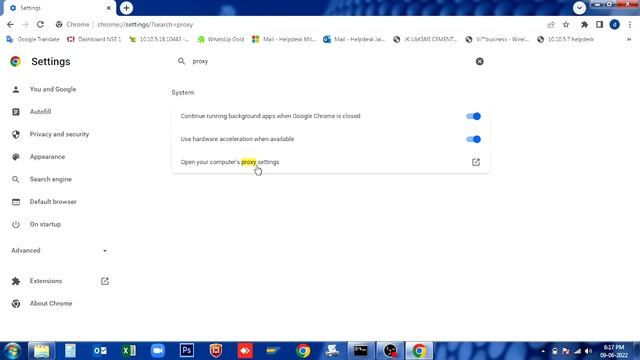640x360 pixels.
Task: Open Google Translate bookmark
Action: coord(33,40)
